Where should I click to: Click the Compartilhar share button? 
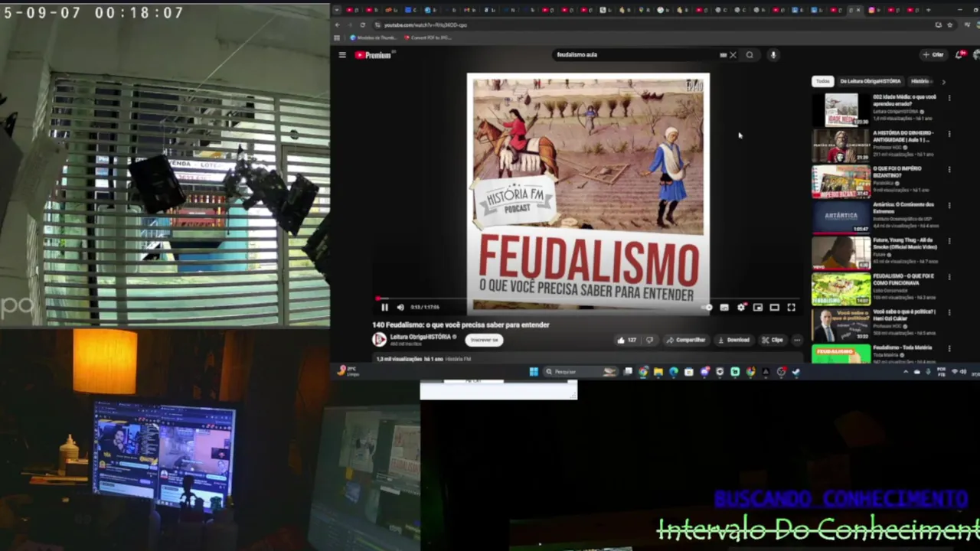pos(686,340)
